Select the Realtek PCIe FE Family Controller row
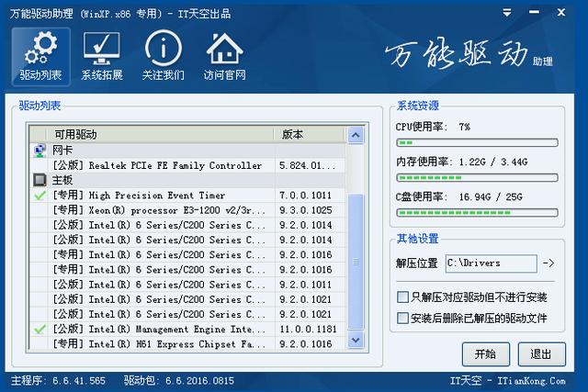Viewport: 588px width, 392px height. [187, 165]
